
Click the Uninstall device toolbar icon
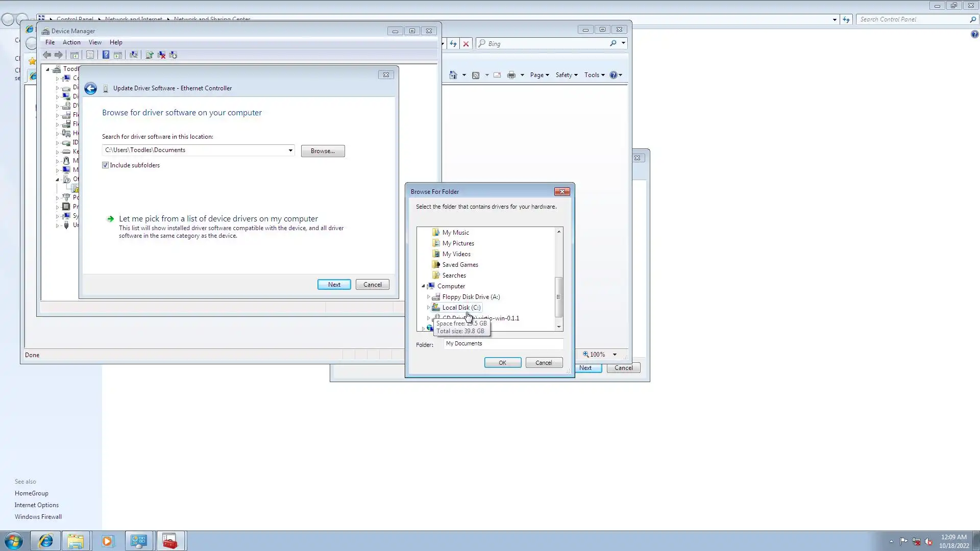coord(161,55)
